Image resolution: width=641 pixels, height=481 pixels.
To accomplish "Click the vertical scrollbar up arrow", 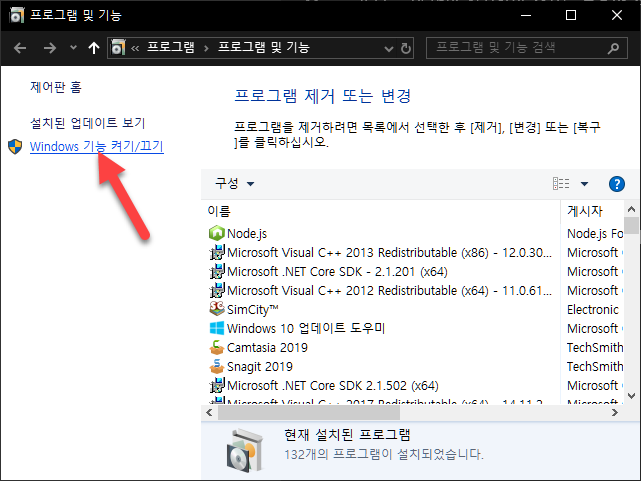I will point(631,209).
